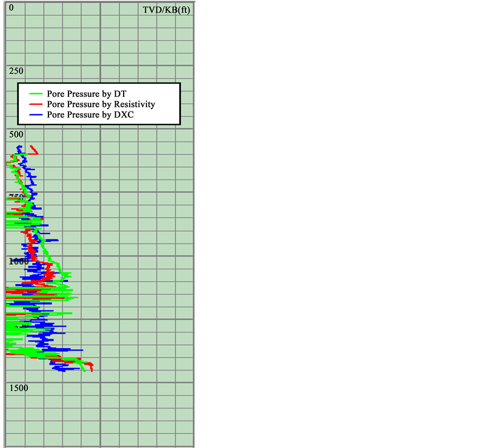
Task: Click the 1500 depth axis label
Action: point(18,388)
